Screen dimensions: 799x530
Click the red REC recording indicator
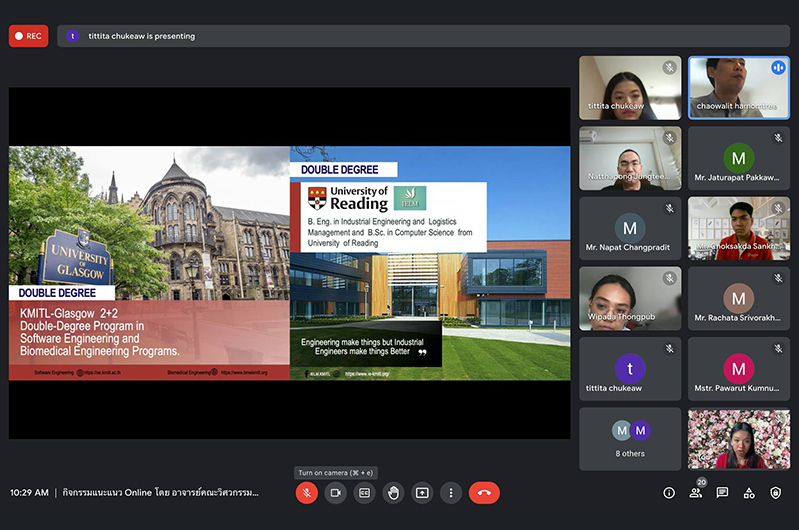[x=29, y=36]
